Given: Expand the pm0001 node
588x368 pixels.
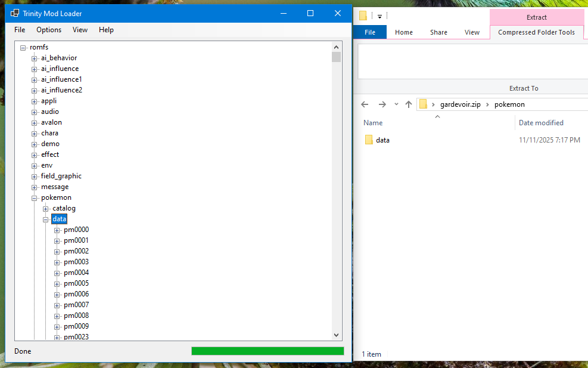Looking at the screenshot, I should tap(57, 241).
